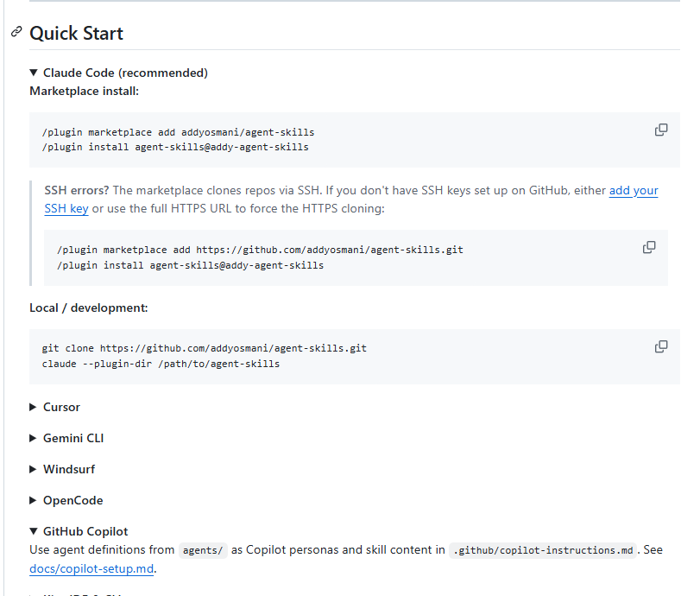Copy the git clone commands block
Image resolution: width=700 pixels, height=596 pixels.
coord(661,346)
